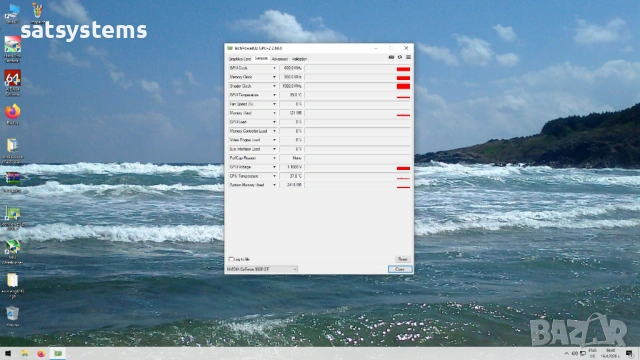
Task: Open the This PC desktop icon
Action: pyautogui.click(x=13, y=11)
